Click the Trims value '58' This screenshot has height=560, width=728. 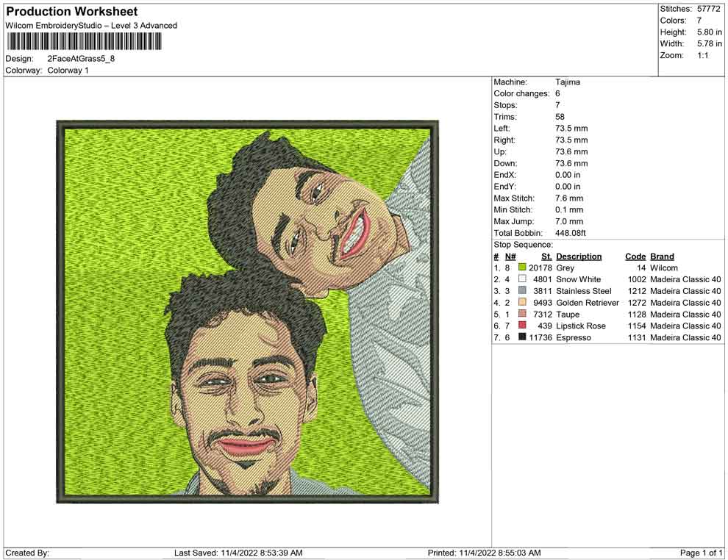point(560,117)
